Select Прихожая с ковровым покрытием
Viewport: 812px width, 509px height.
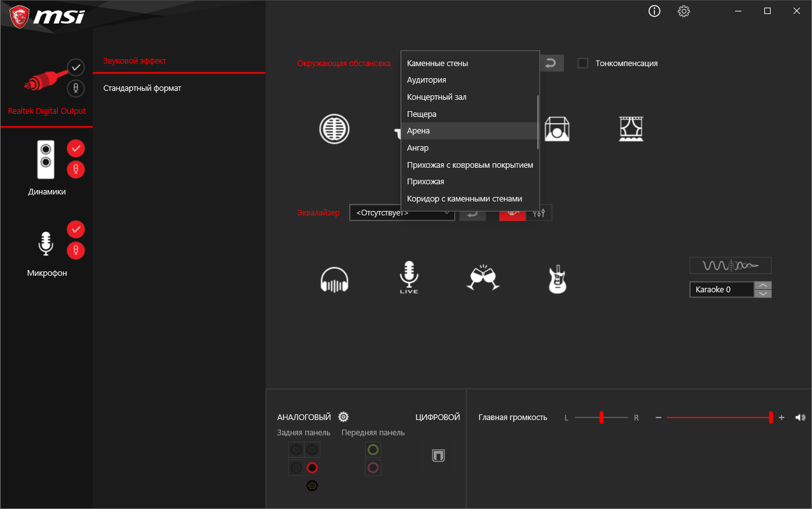point(470,165)
